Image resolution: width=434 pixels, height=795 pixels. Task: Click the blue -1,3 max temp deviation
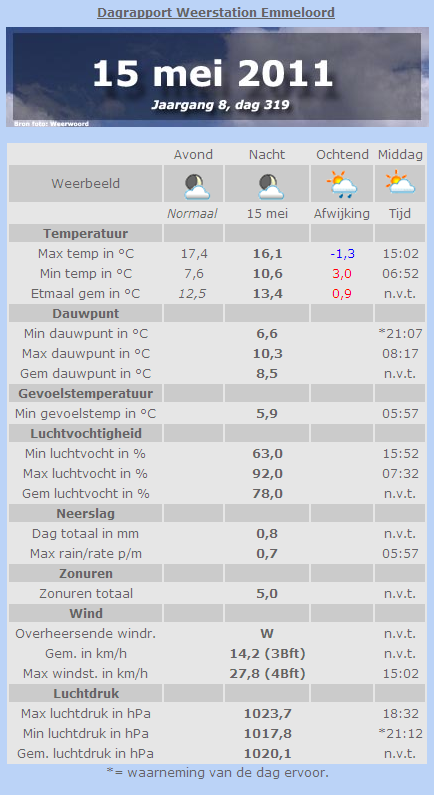pos(342,254)
